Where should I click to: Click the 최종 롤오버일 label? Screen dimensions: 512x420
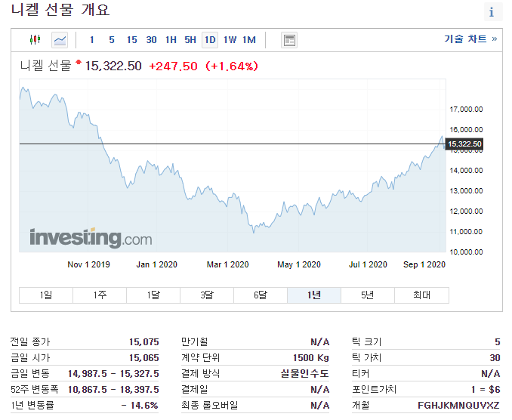pyautogui.click(x=210, y=406)
